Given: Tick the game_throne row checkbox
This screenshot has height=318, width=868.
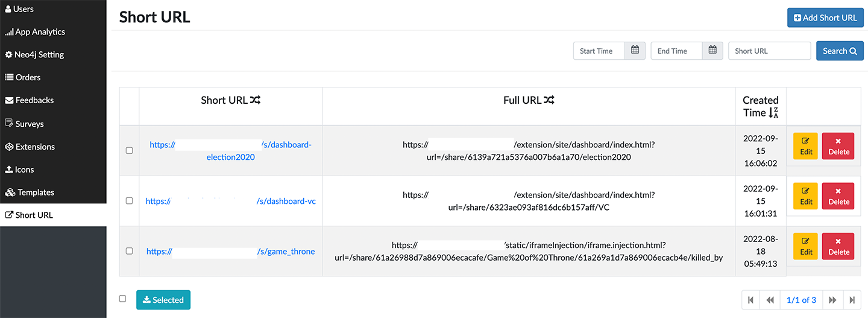Looking at the screenshot, I should [x=129, y=251].
